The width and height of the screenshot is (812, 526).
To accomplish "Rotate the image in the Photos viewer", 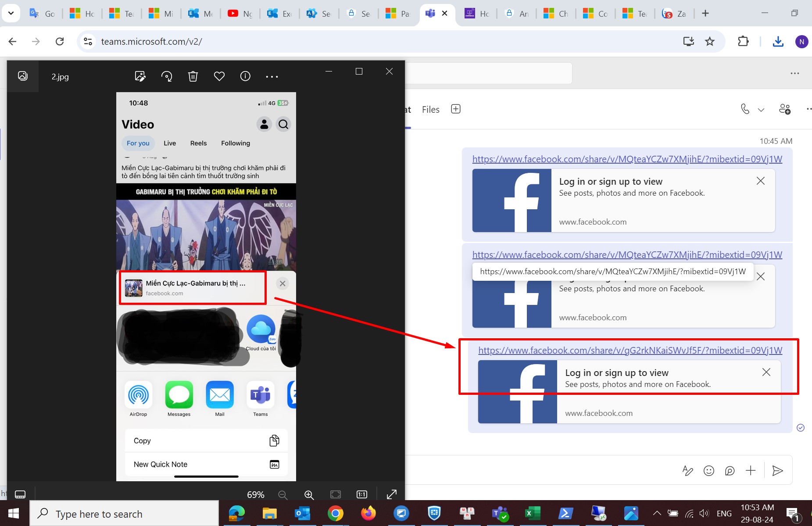I will click(x=167, y=76).
